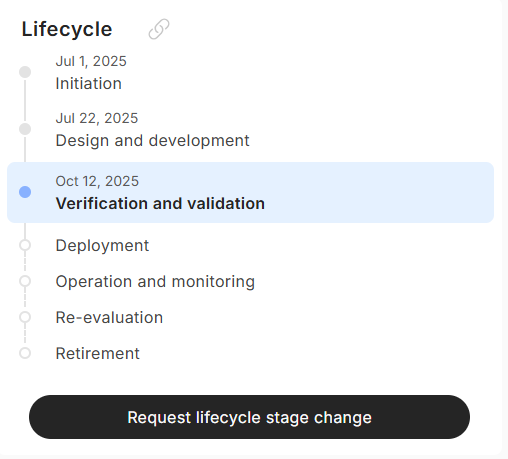The image size is (508, 459).
Task: Open the Re-evaluation stage label
Action: (109, 317)
